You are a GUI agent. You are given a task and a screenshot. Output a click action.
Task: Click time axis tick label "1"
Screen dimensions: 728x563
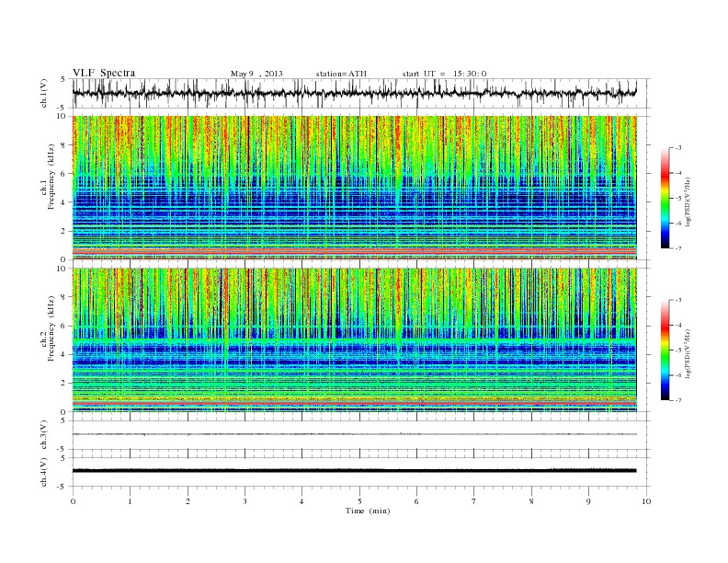point(130,501)
